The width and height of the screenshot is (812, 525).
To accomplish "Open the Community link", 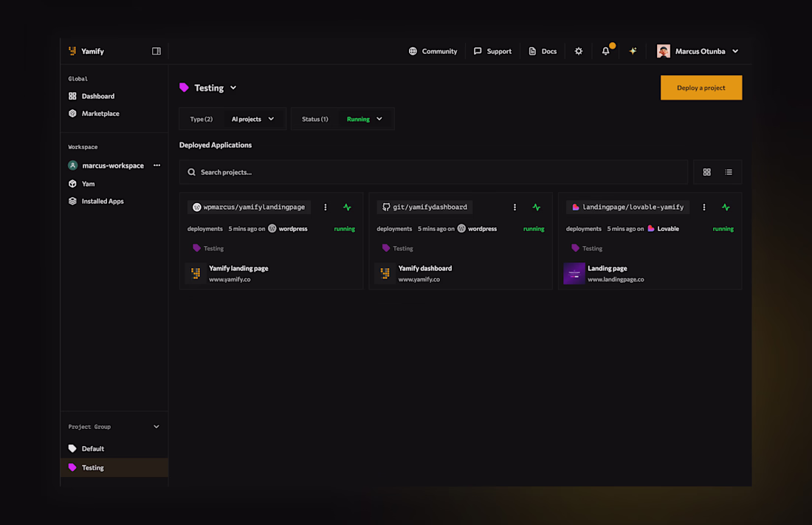I will tap(433, 51).
